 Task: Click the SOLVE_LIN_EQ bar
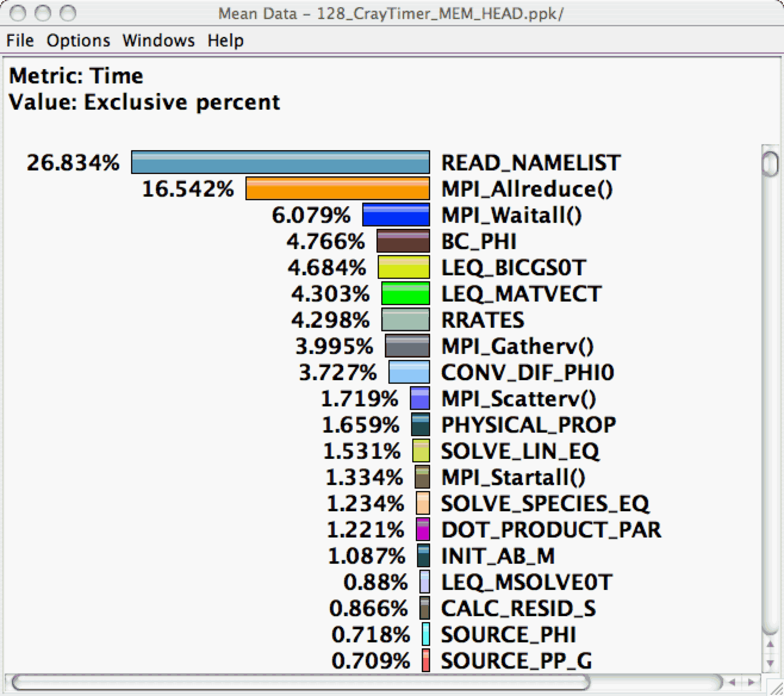tap(421, 450)
